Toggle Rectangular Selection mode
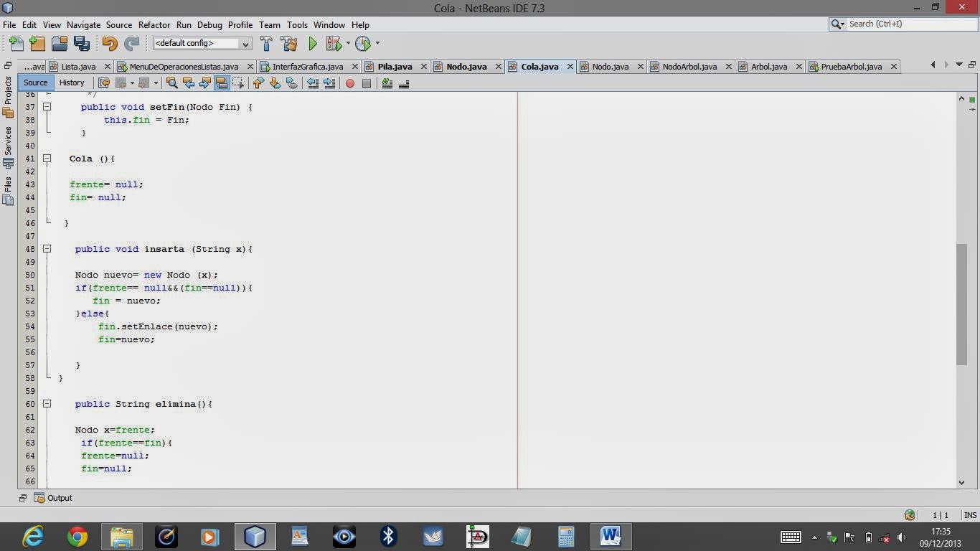 click(x=238, y=83)
